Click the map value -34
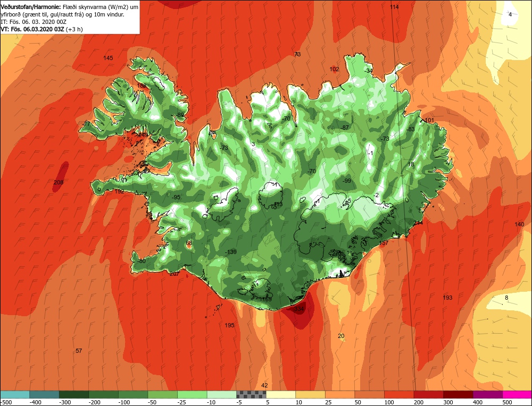 [369, 71]
